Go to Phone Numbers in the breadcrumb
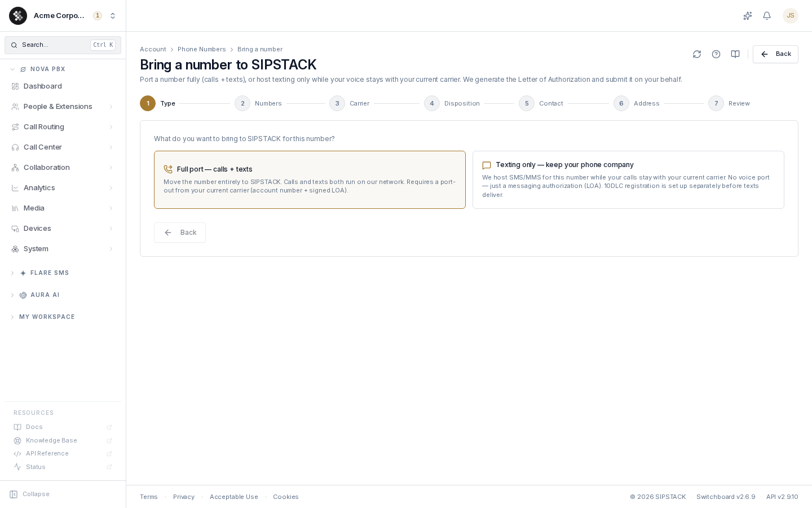The height and width of the screenshot is (508, 812). click(x=201, y=50)
